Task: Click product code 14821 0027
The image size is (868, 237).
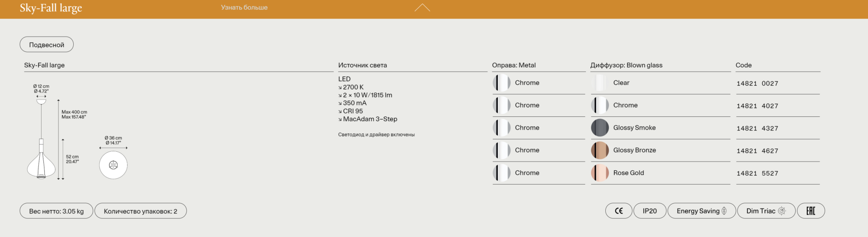Action: click(757, 84)
